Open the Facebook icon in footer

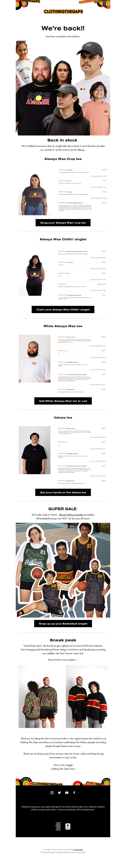(x=74, y=793)
